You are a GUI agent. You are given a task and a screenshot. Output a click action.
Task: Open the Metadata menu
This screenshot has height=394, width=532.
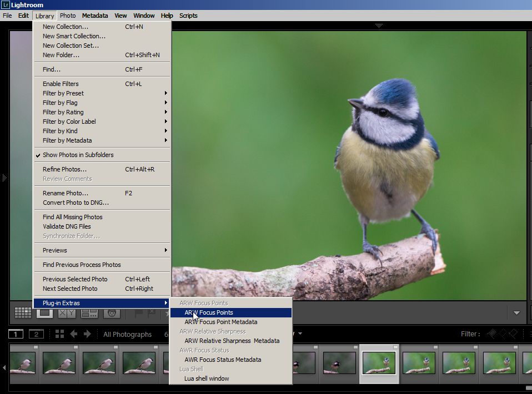[94, 15]
